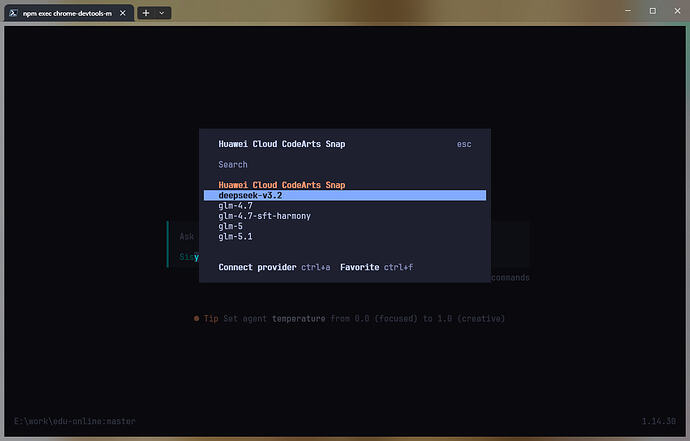690x441 pixels.
Task: Choose the glm-4.7 model entry
Action: (x=345, y=206)
